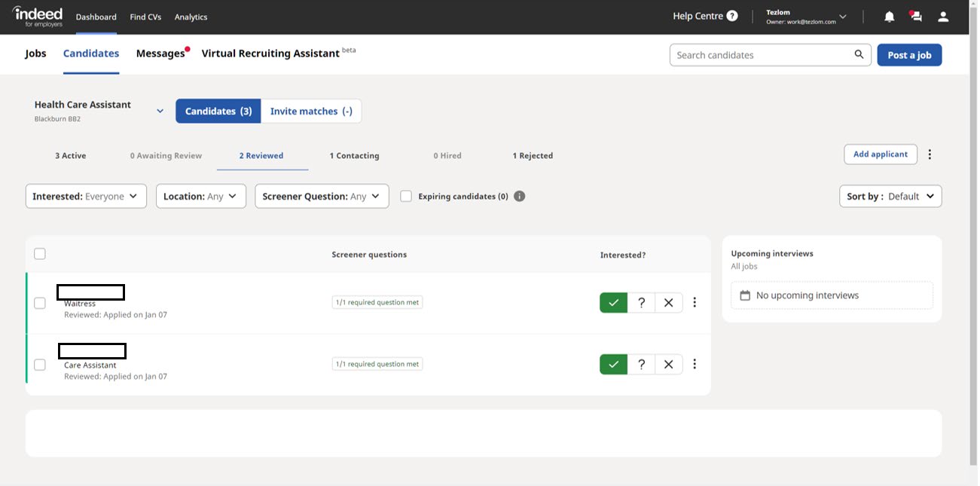Click inside the Search candidates field
Viewport: 980px width, 486px height.
(x=761, y=55)
